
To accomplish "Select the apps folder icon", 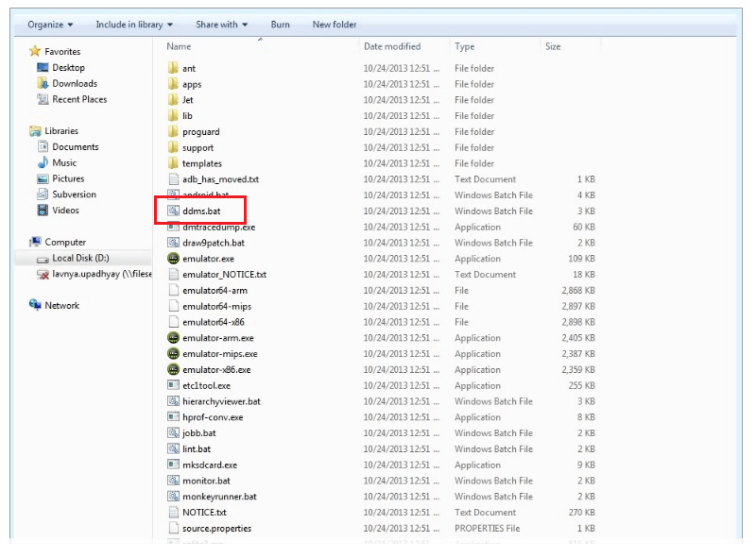I will [x=173, y=84].
